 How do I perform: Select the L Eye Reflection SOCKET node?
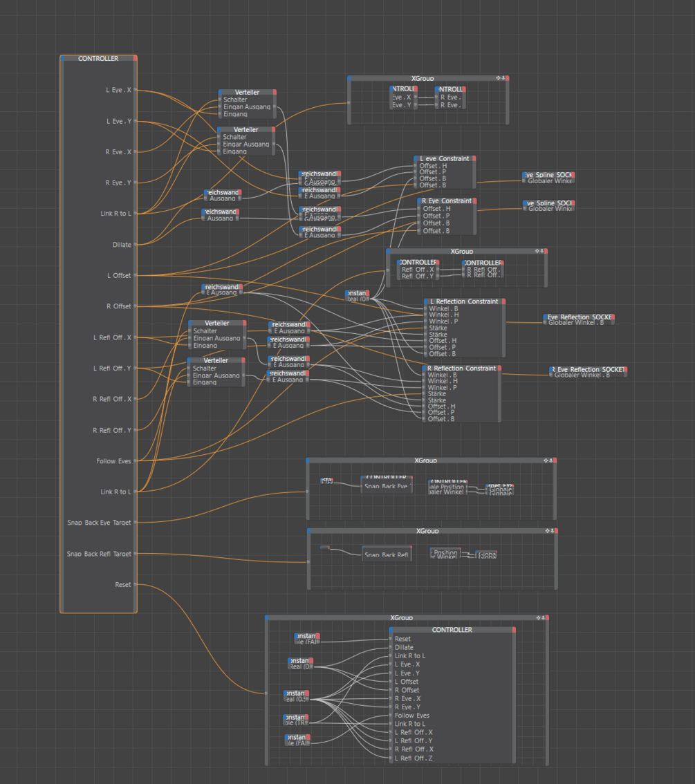pyautogui.click(x=579, y=319)
